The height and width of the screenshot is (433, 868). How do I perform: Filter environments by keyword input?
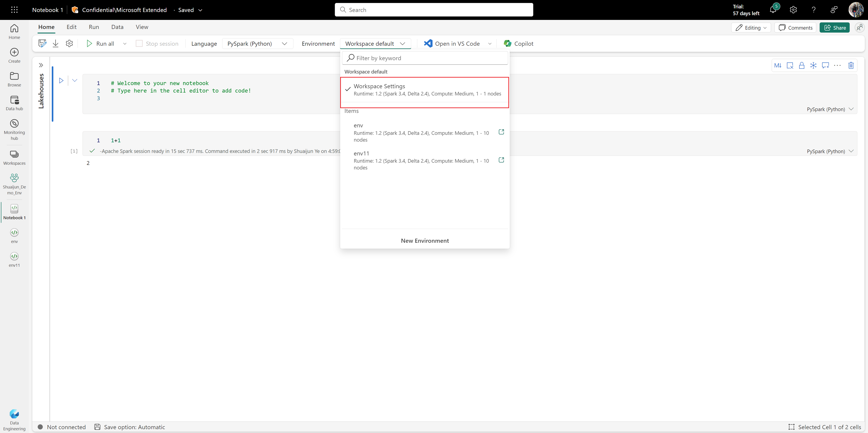pos(425,58)
